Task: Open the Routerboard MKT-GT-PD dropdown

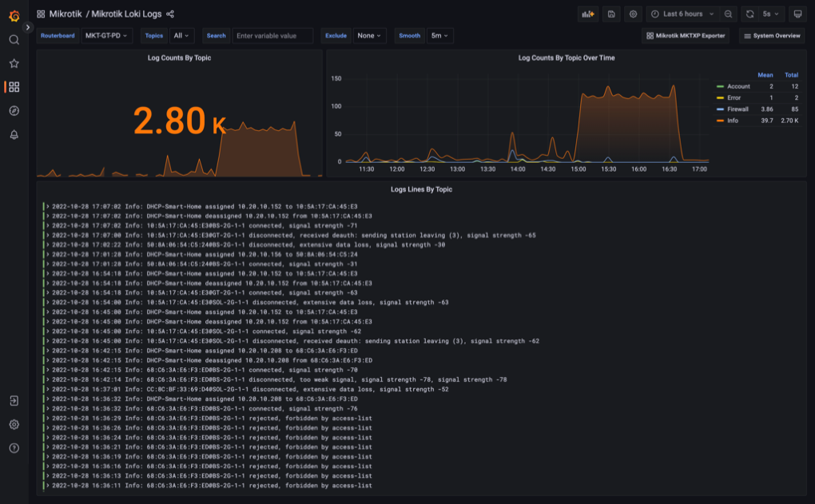Action: click(x=106, y=35)
